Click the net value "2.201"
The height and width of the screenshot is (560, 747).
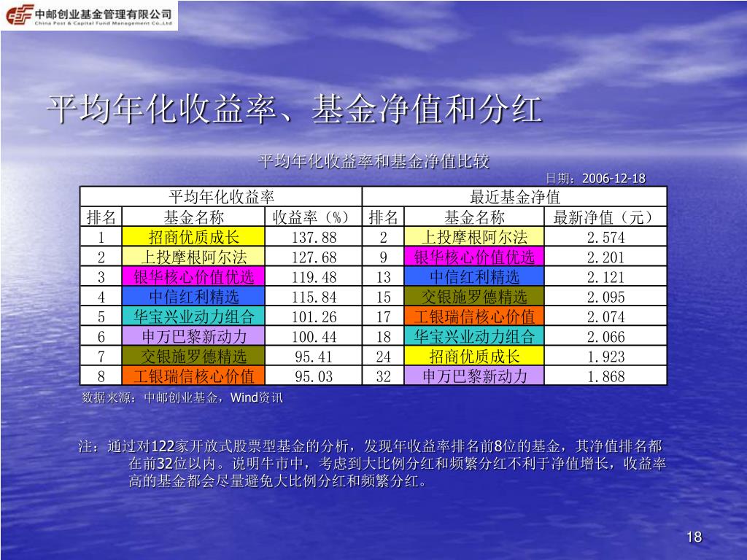(x=605, y=257)
